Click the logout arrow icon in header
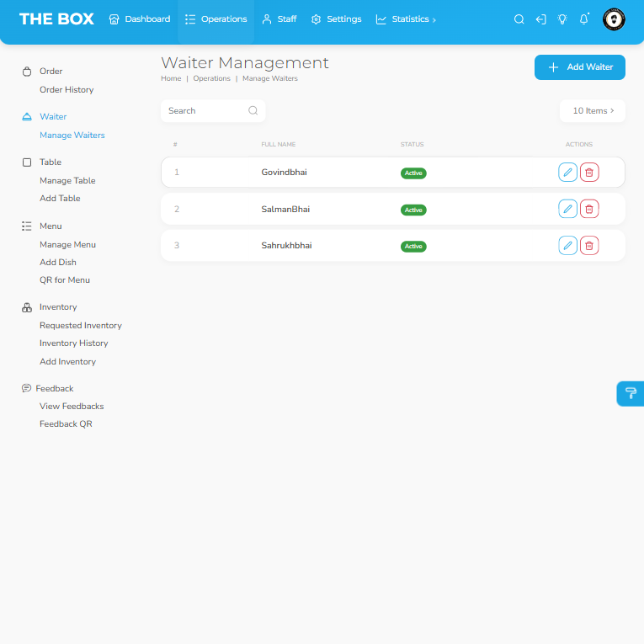 541,19
